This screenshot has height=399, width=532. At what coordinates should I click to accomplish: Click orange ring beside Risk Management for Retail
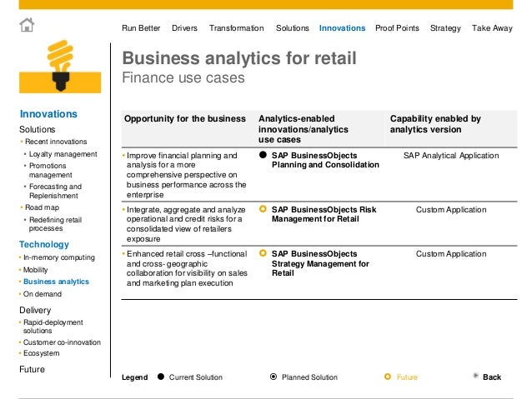[263, 209]
